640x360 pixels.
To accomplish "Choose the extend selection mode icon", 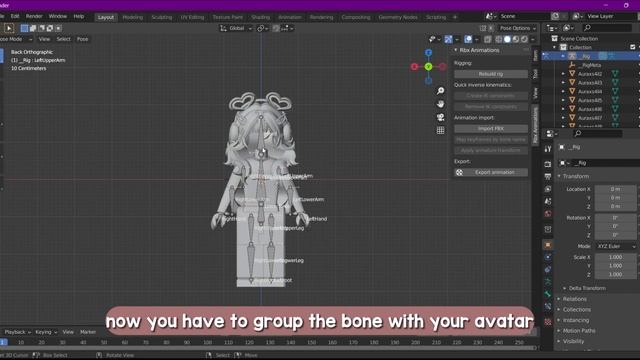I will (33, 28).
